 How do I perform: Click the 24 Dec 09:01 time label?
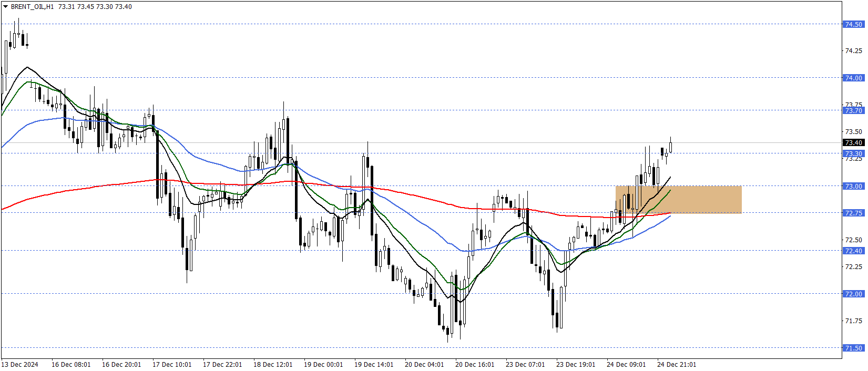626,365
